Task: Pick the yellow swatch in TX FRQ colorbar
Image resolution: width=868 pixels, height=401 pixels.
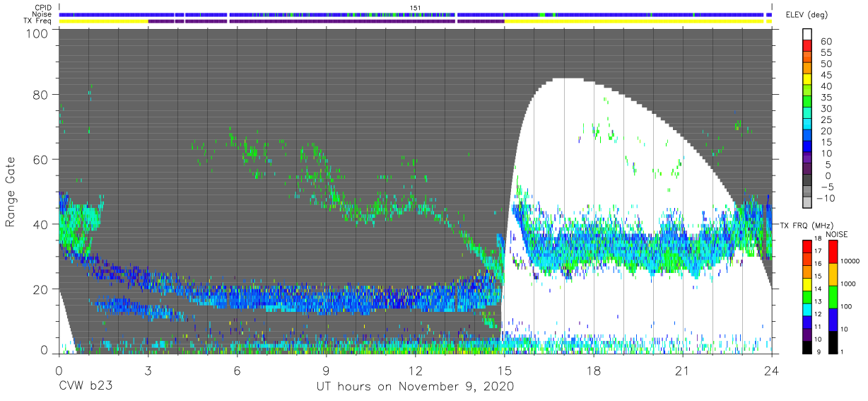Action: (807, 284)
